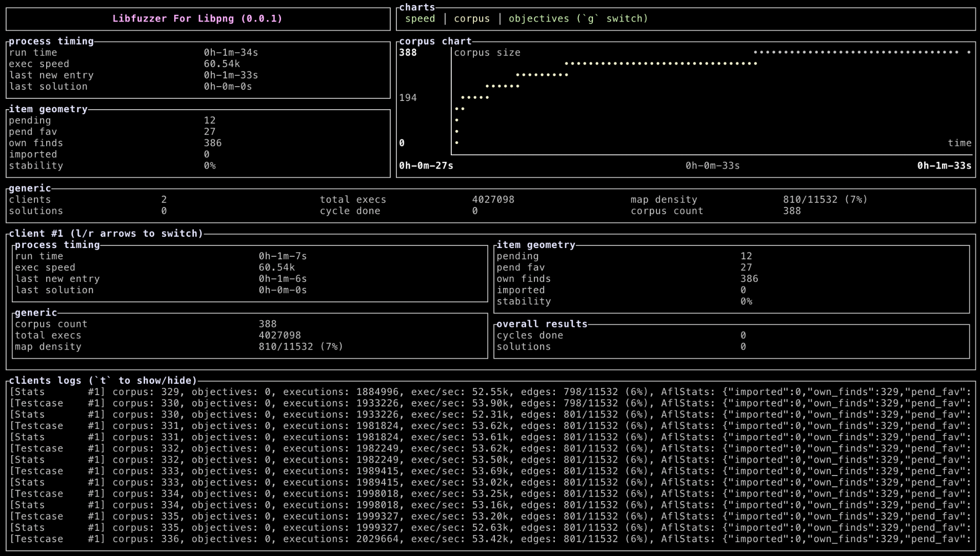
Task: Click client run time value 0h-1m-7s
Action: [x=283, y=256]
